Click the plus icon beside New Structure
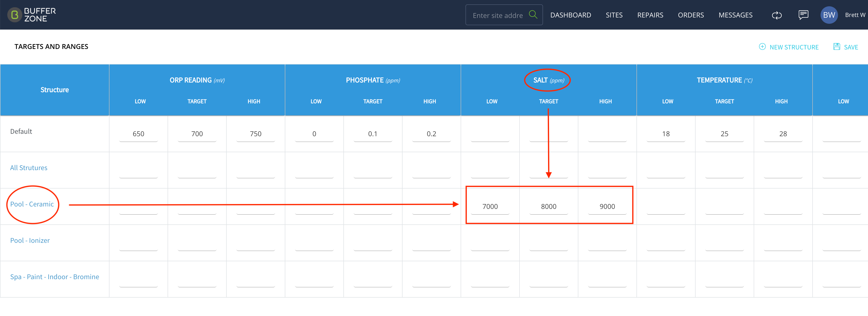The image size is (868, 316). coord(762,47)
